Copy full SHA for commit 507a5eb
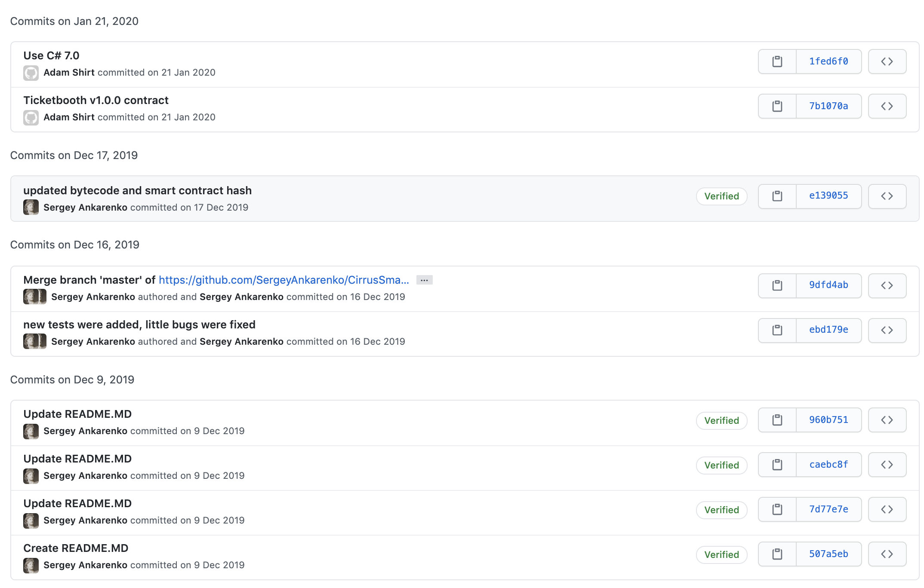The height and width of the screenshot is (588, 924). [777, 554]
